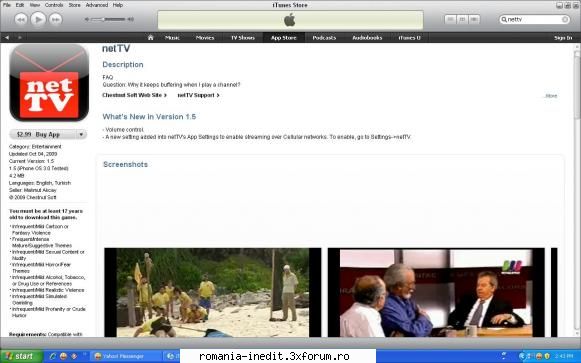Go back with the store back arrow
The width and height of the screenshot is (581, 363).
[x=7, y=37]
